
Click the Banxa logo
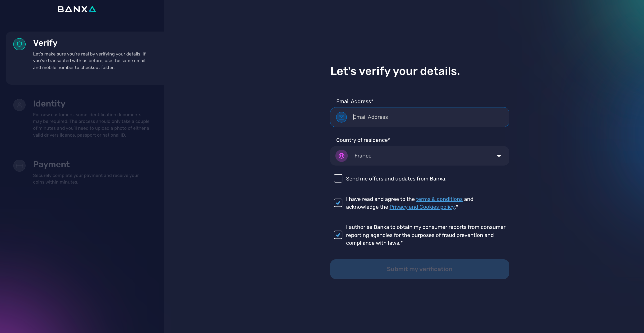77,9
